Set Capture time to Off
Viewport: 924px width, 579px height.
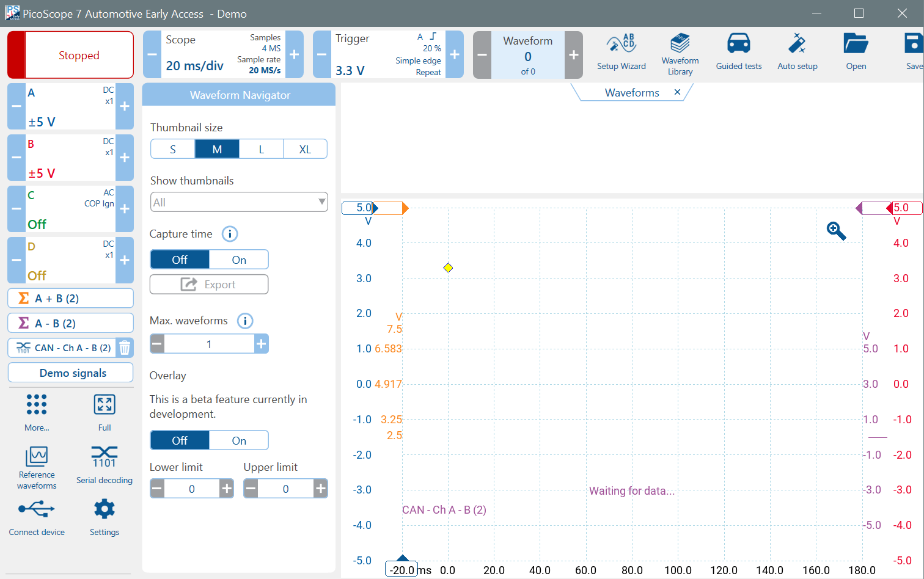180,260
